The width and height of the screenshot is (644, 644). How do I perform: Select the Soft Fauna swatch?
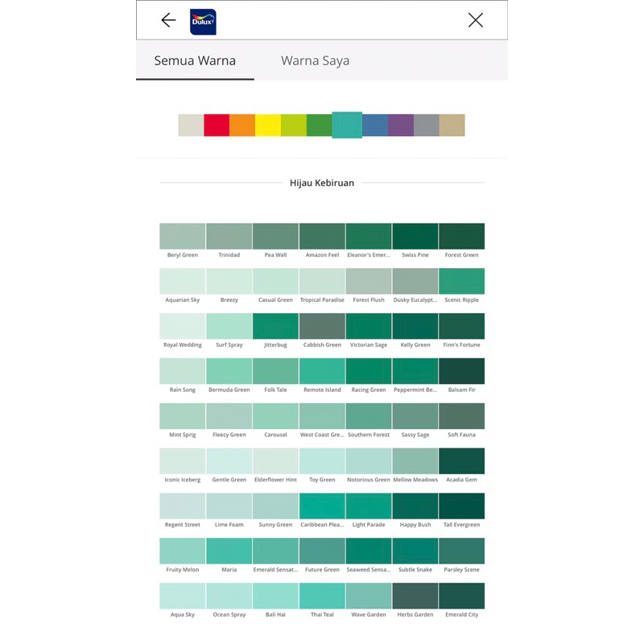pos(462,417)
